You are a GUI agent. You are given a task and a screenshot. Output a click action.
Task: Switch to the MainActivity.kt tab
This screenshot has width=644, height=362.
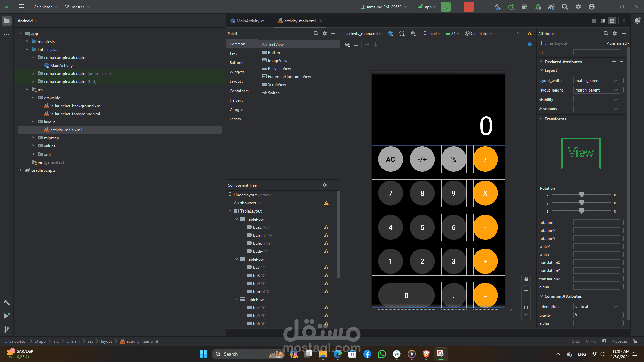tap(247, 21)
